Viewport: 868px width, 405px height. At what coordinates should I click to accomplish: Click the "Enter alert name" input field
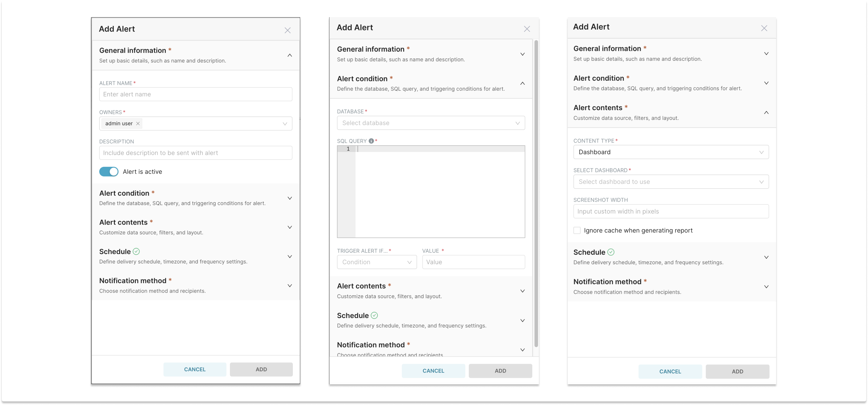coord(195,94)
